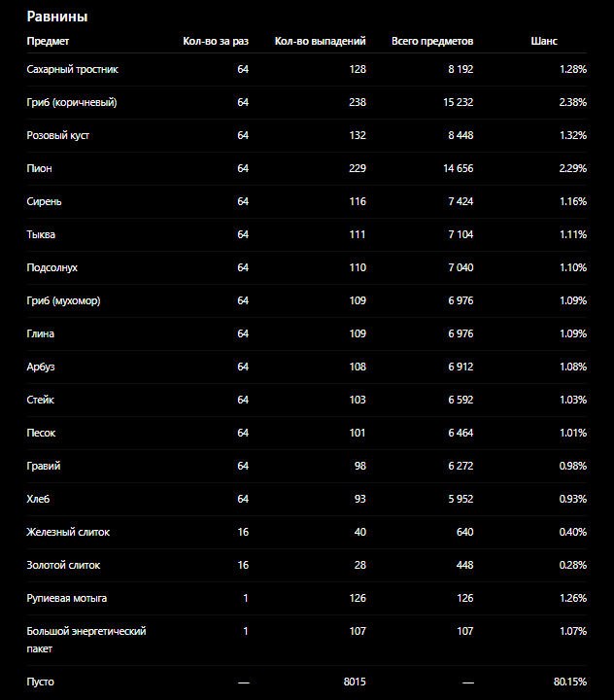Click the Золотой слиток item name
Viewport: 614px width, 700px height.
(x=63, y=565)
